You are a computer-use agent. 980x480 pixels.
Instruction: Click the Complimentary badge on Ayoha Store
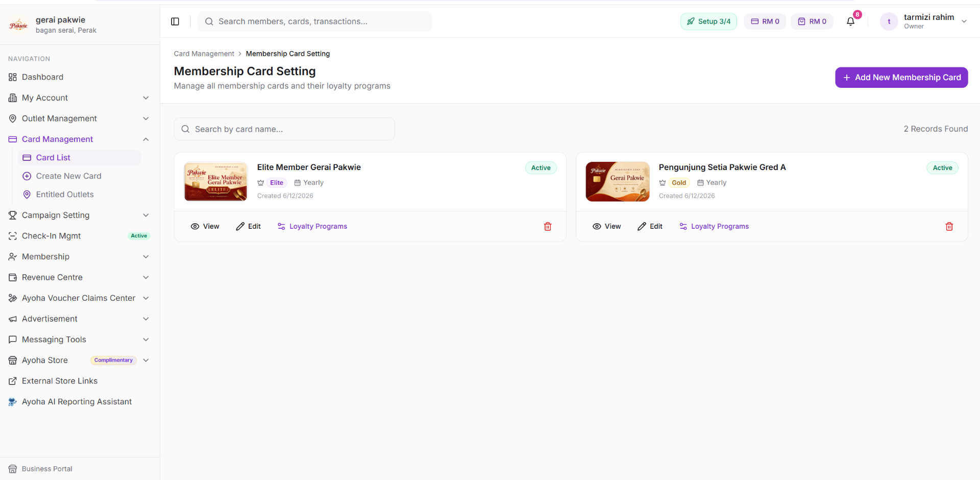coord(113,361)
